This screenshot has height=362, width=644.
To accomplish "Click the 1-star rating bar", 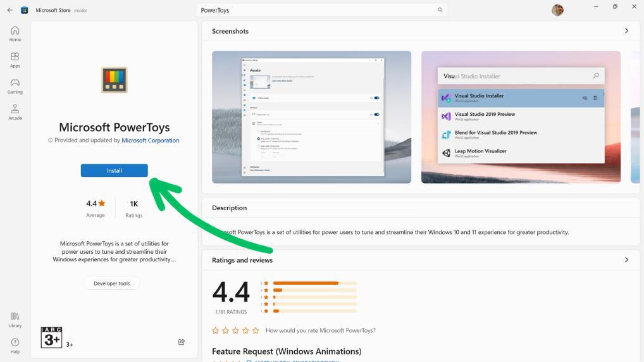I will [315, 311].
